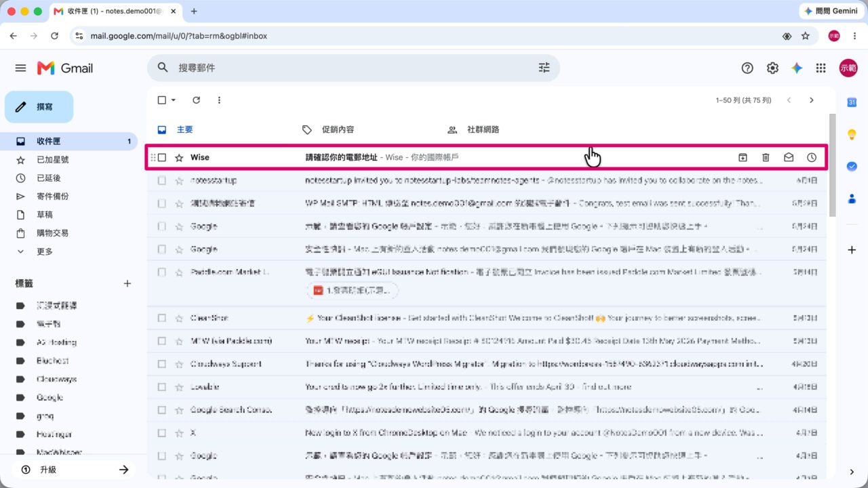Click the 詢問 Gemini button in Chrome
The image size is (868, 488).
coord(831,11)
